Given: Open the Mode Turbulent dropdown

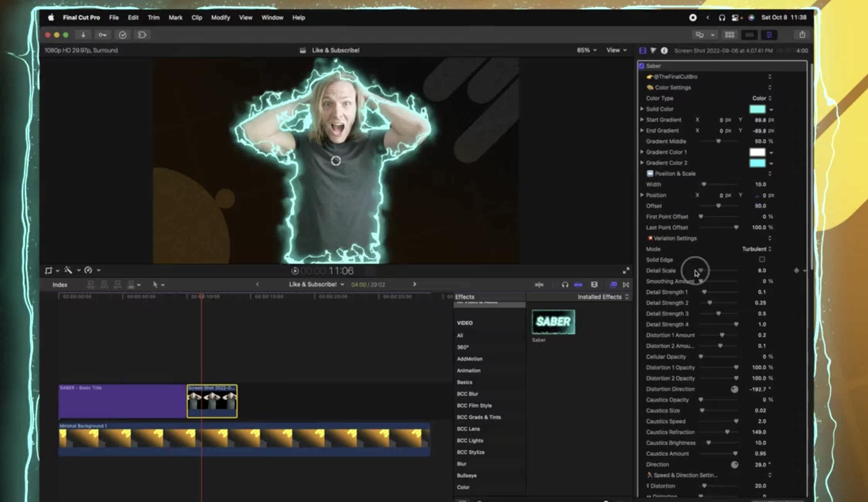Looking at the screenshot, I should click(756, 249).
